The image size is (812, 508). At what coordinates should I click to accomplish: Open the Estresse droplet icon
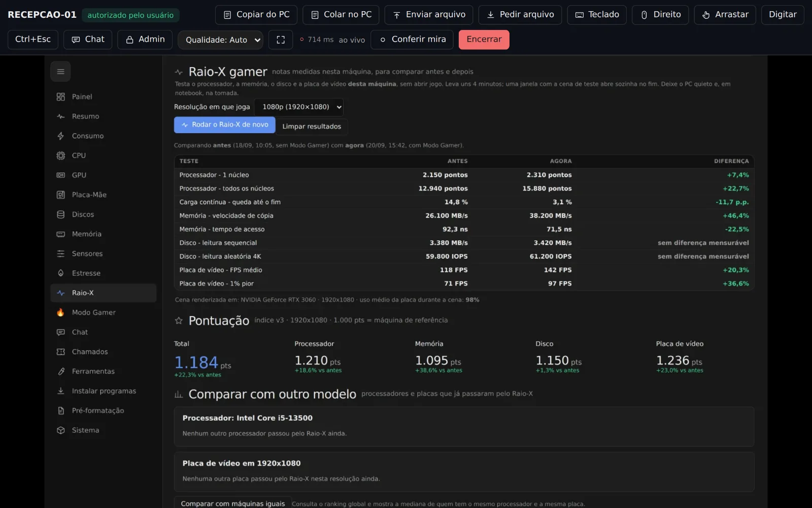(x=61, y=273)
